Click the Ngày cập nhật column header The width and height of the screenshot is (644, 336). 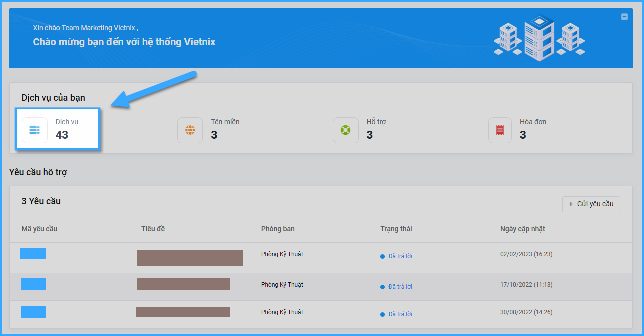point(523,229)
